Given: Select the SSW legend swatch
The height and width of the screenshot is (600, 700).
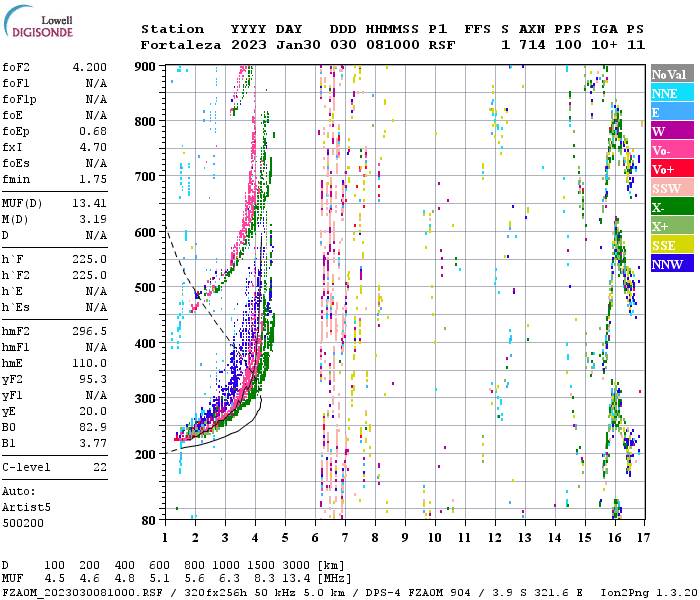Looking at the screenshot, I should click(x=672, y=188).
